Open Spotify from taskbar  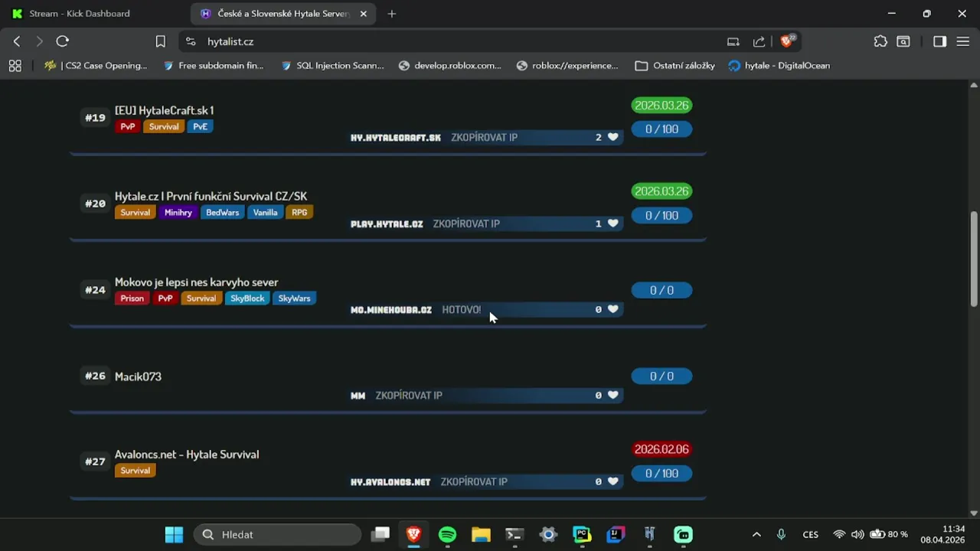pos(447,534)
